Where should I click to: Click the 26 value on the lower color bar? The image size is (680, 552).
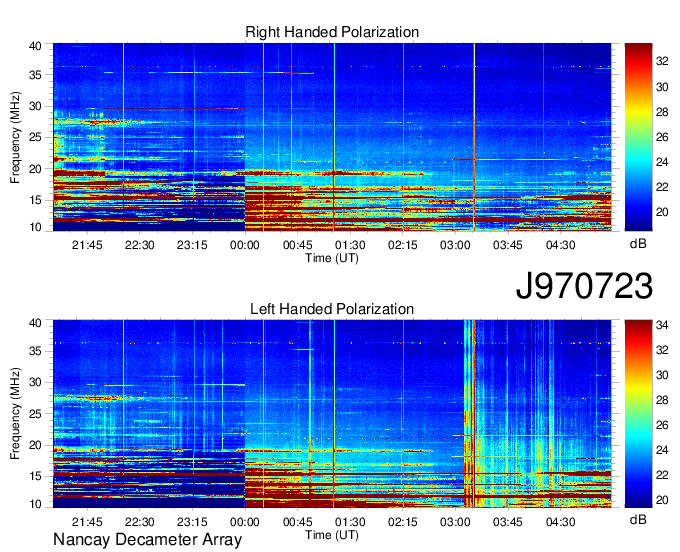(x=662, y=425)
